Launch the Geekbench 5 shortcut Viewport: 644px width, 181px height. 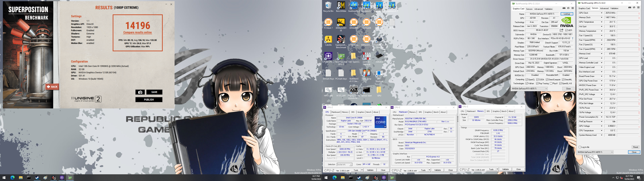[366, 7]
